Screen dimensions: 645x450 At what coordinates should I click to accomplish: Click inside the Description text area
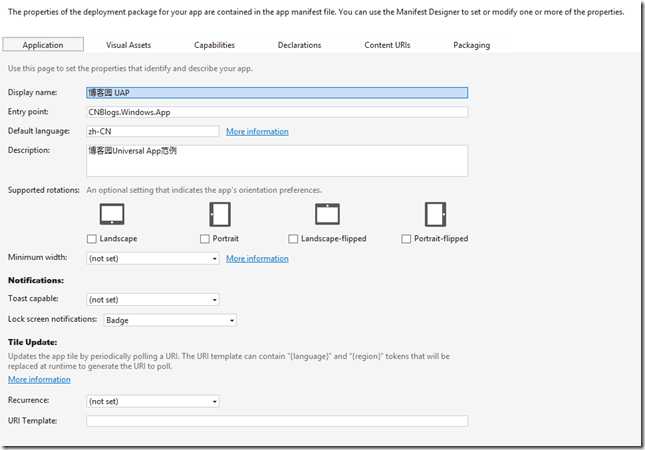click(x=277, y=161)
